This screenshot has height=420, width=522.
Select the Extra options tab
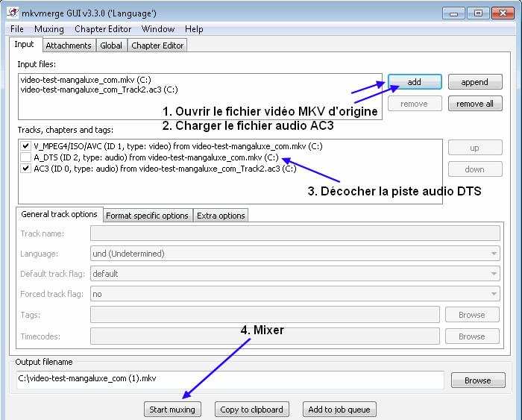click(221, 216)
